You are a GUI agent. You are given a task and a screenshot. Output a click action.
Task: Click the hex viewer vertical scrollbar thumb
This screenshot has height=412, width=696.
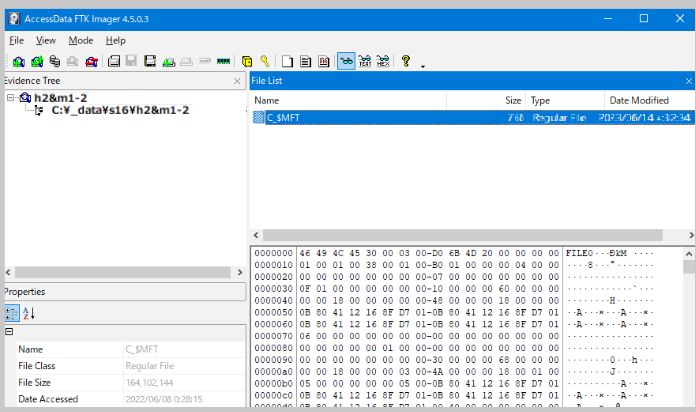click(689, 267)
